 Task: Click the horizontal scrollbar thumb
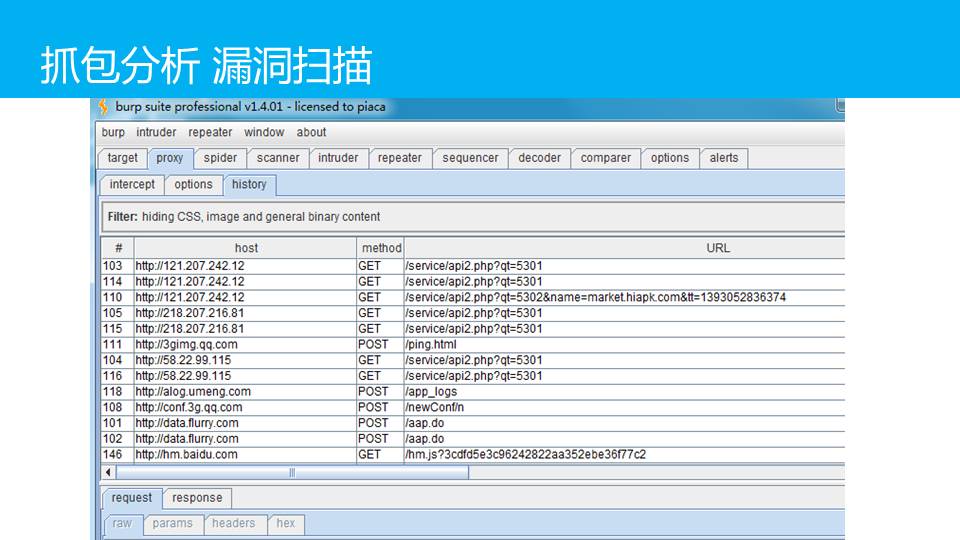[292, 472]
